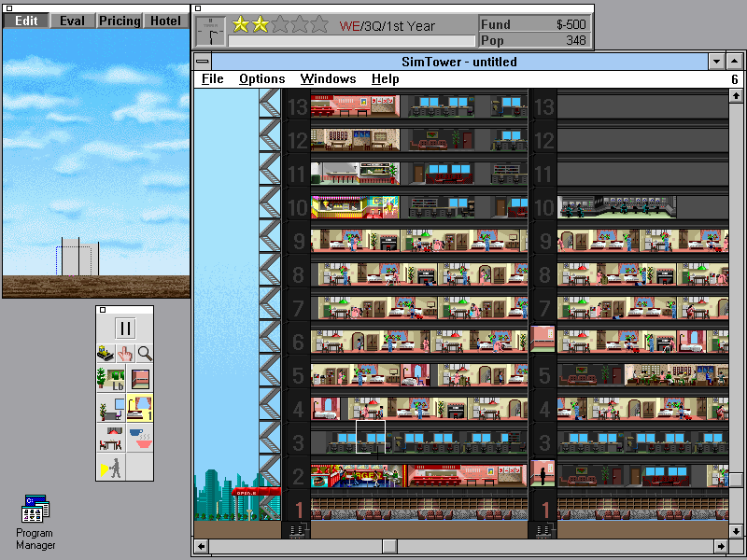Click the horizontal scrollbar right arrow
The image size is (747, 560).
point(721,546)
